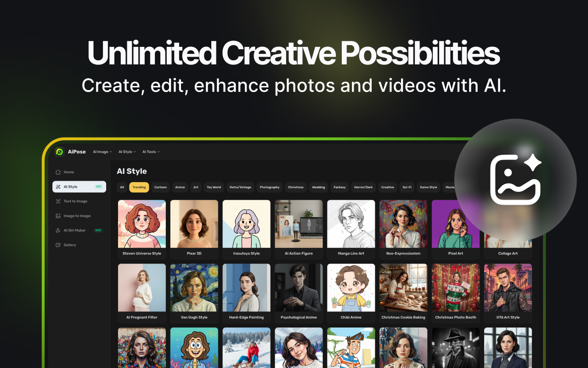The image size is (588, 368).
Task: Click the Chibi Anime caption
Action: click(x=351, y=317)
